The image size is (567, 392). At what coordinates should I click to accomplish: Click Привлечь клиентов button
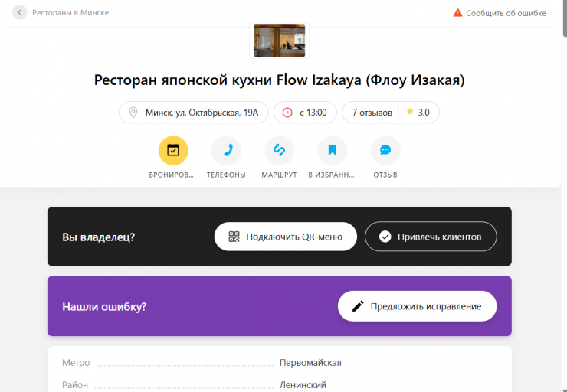click(x=431, y=237)
